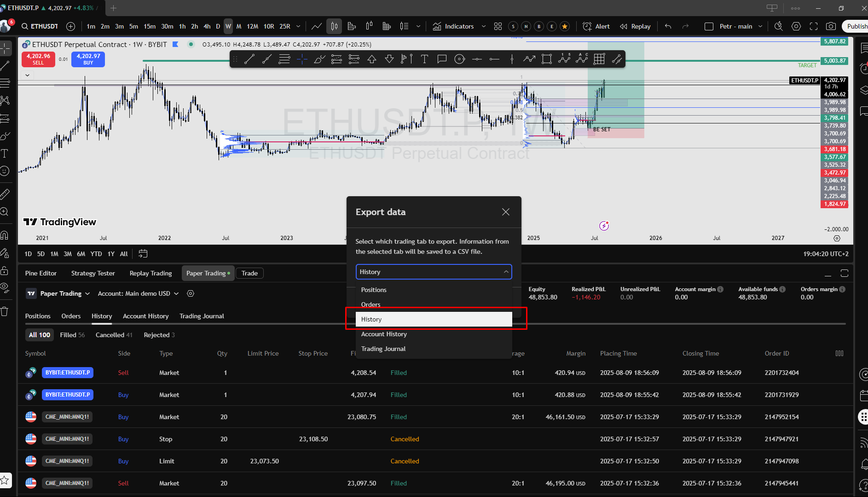This screenshot has width=868, height=497.
Task: Switch to the Account History tab
Action: tap(145, 316)
